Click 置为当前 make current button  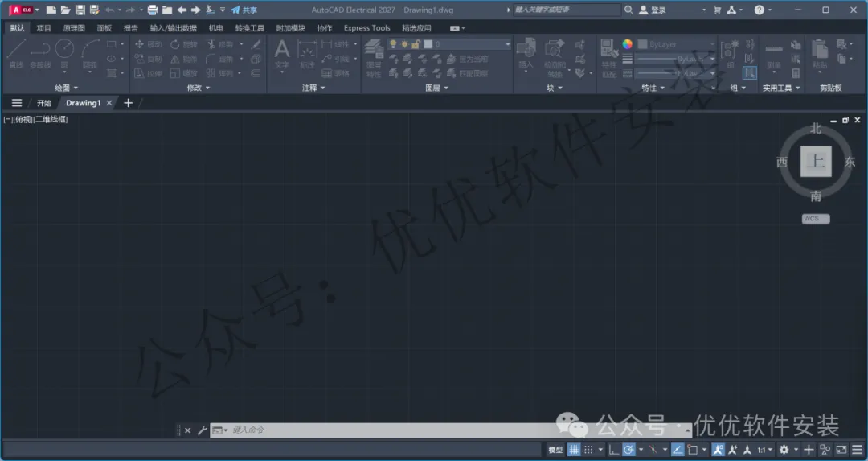click(468, 59)
